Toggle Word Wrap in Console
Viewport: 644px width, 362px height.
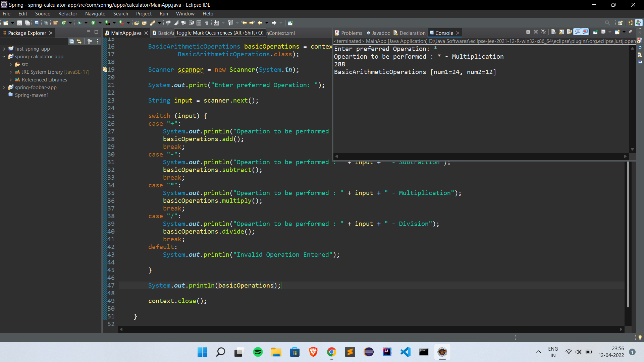569,32
